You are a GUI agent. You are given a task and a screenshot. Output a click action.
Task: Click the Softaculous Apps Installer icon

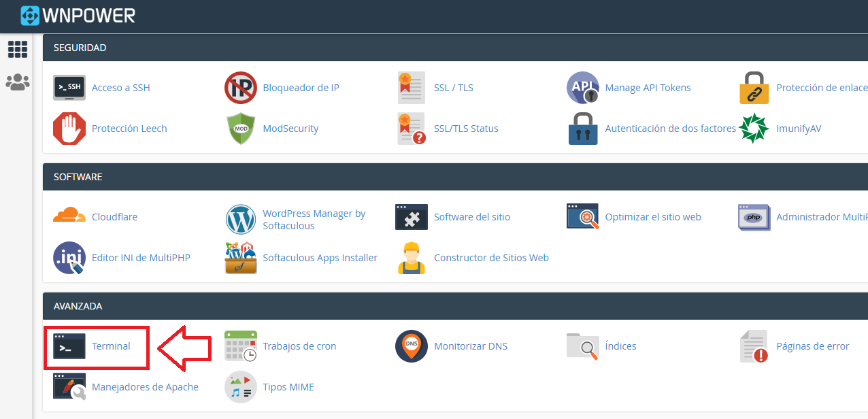click(240, 258)
